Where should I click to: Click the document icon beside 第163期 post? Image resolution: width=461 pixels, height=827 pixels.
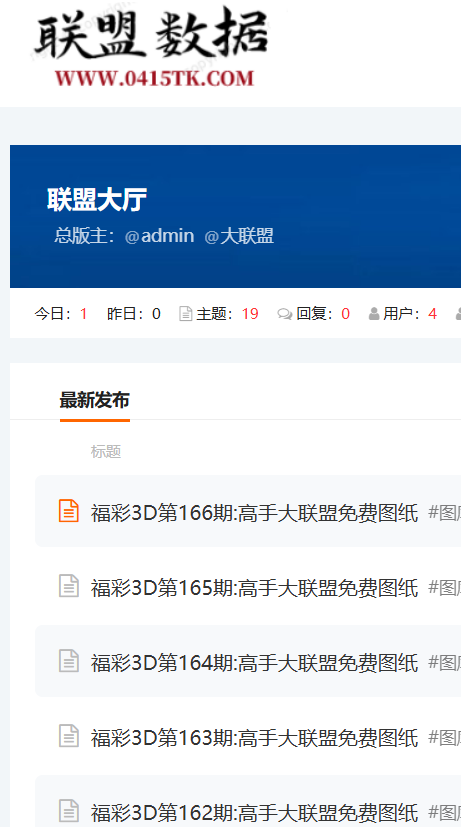[x=69, y=736]
